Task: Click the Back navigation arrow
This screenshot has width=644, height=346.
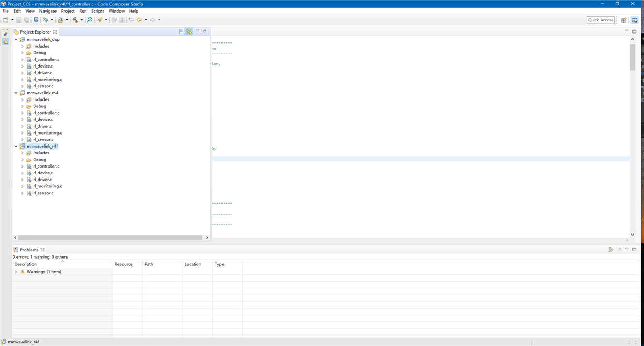Action: 139,20
